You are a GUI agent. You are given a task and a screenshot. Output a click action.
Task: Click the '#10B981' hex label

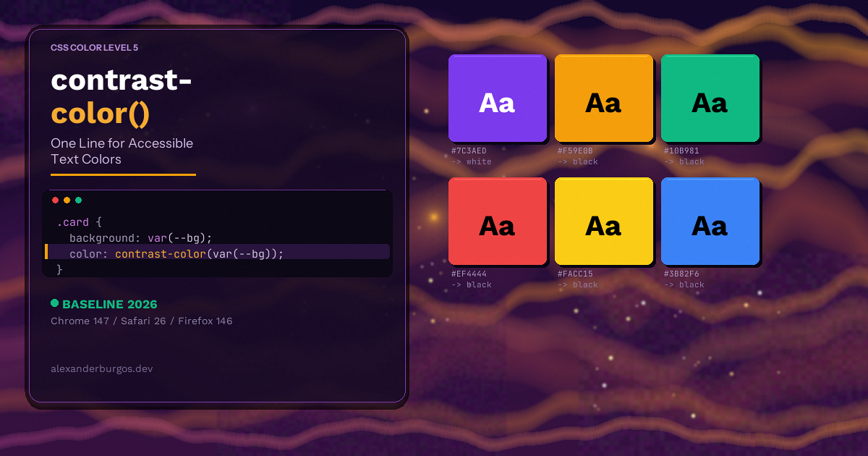pyautogui.click(x=681, y=151)
